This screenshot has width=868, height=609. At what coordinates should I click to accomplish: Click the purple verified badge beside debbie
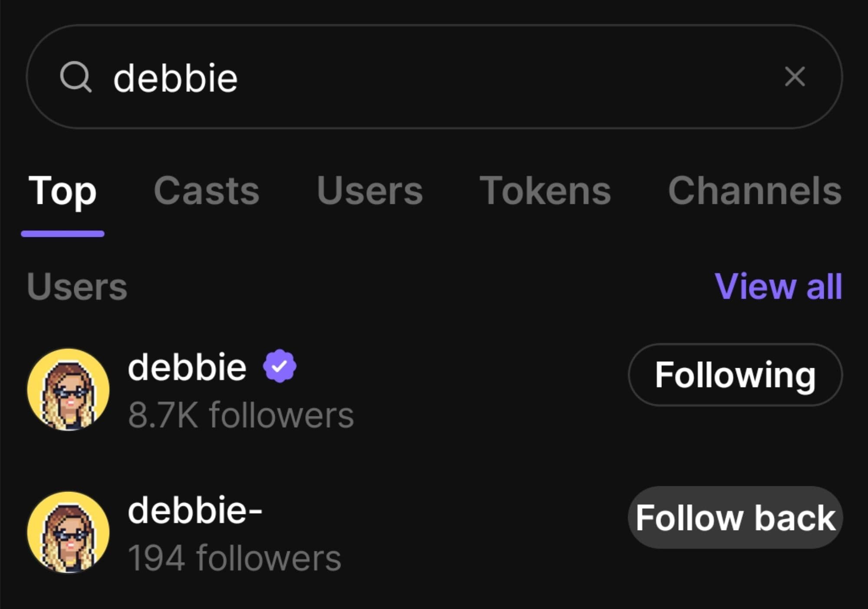click(279, 366)
